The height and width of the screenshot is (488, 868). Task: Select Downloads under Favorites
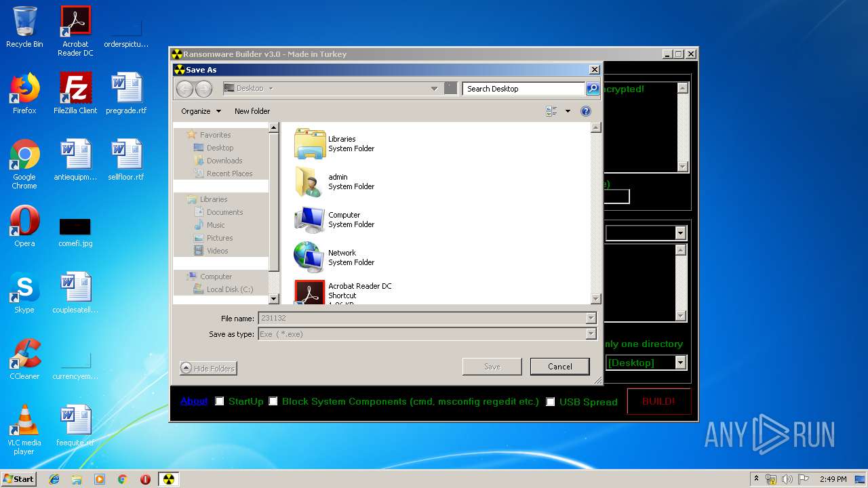point(218,161)
